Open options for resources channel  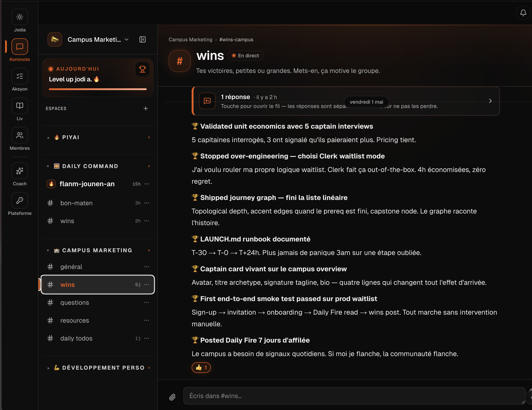click(x=147, y=321)
